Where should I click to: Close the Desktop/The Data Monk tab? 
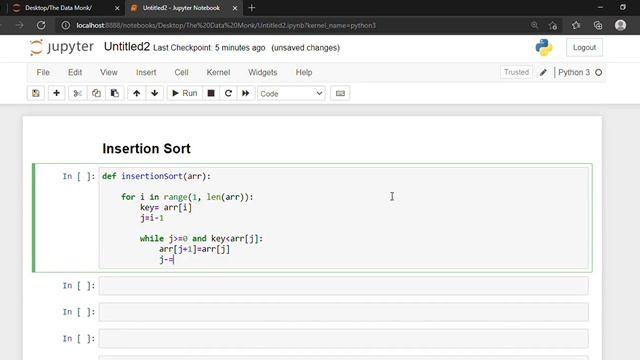click(117, 8)
